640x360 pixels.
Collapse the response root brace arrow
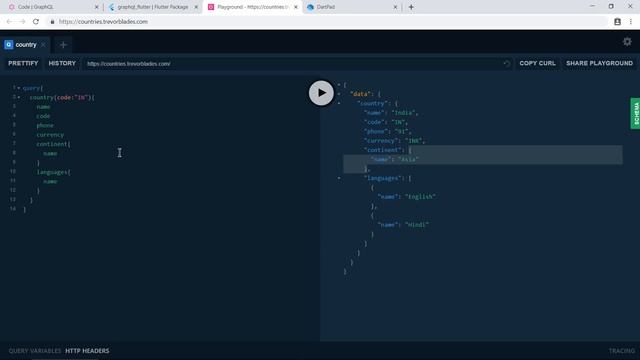point(339,85)
